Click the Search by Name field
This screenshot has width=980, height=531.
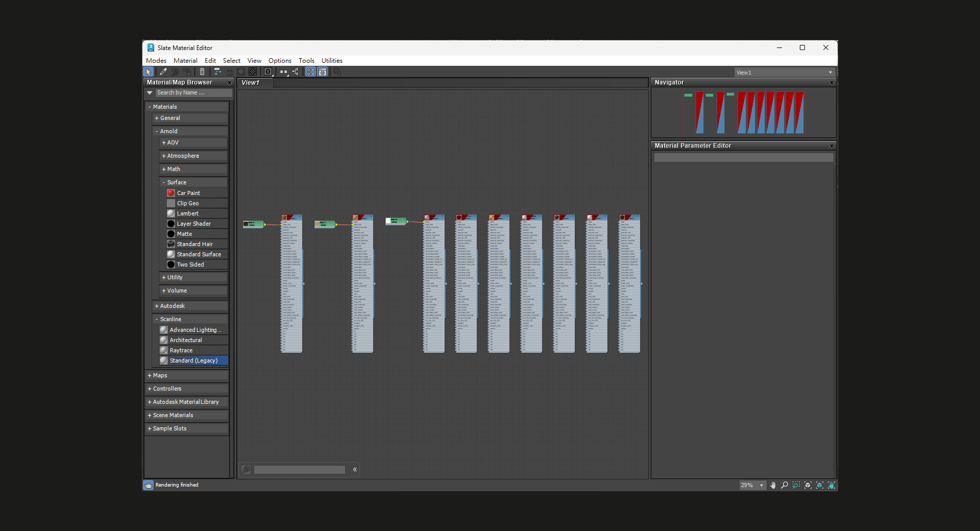click(194, 93)
